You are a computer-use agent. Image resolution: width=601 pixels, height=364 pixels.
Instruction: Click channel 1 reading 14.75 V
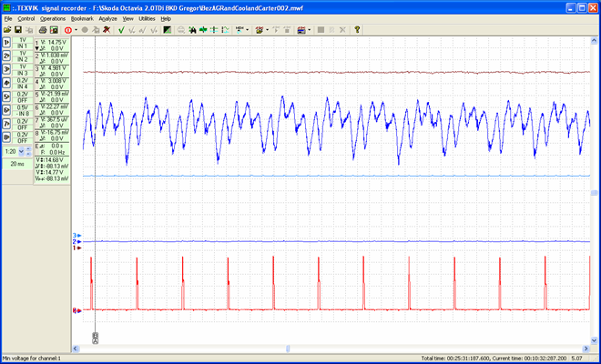pos(56,43)
